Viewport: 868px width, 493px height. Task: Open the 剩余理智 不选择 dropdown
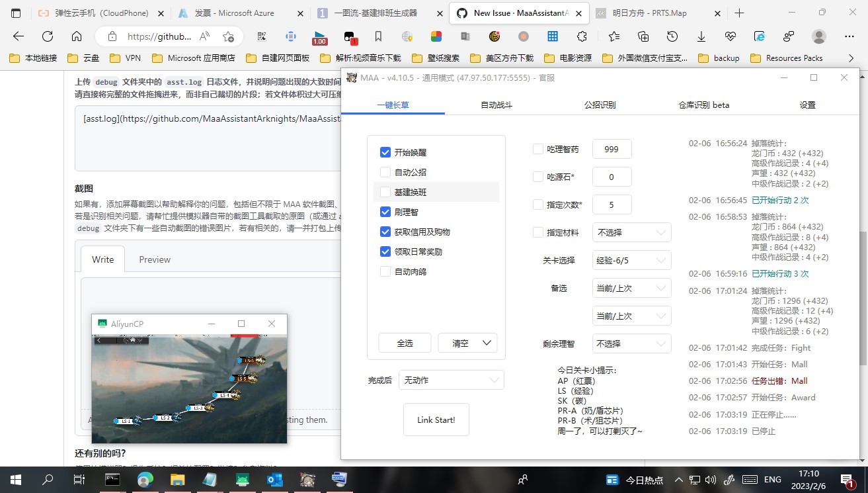[x=631, y=343]
